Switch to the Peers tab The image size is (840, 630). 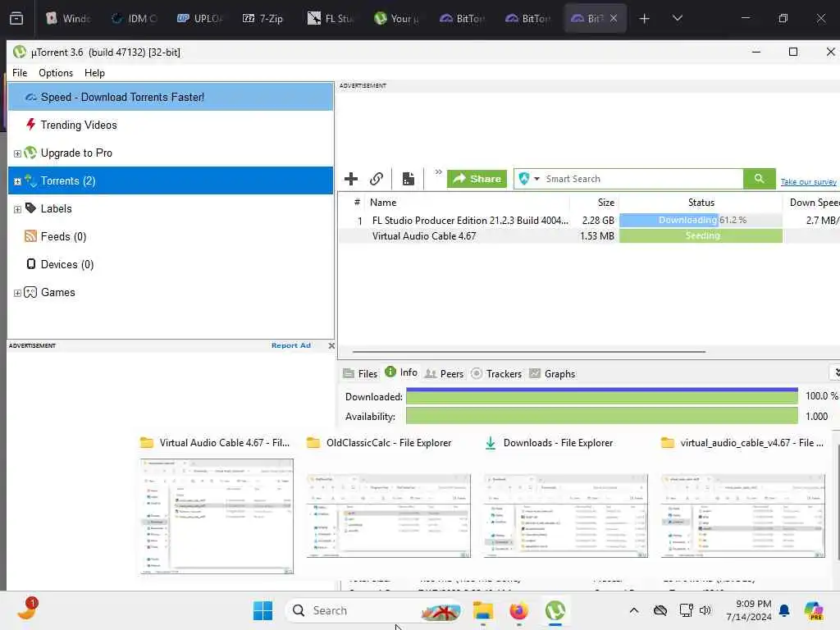coord(444,374)
